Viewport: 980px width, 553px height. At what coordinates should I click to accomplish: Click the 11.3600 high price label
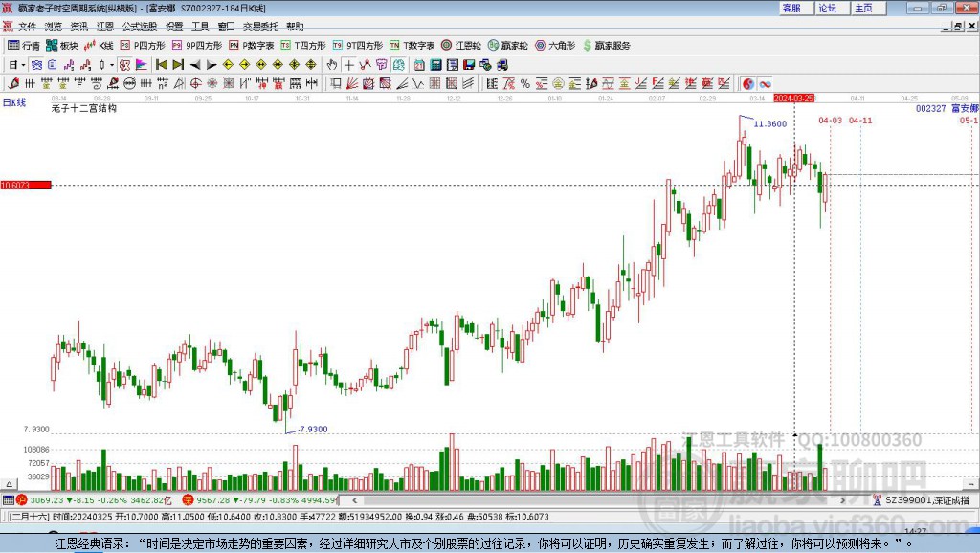[x=770, y=123]
